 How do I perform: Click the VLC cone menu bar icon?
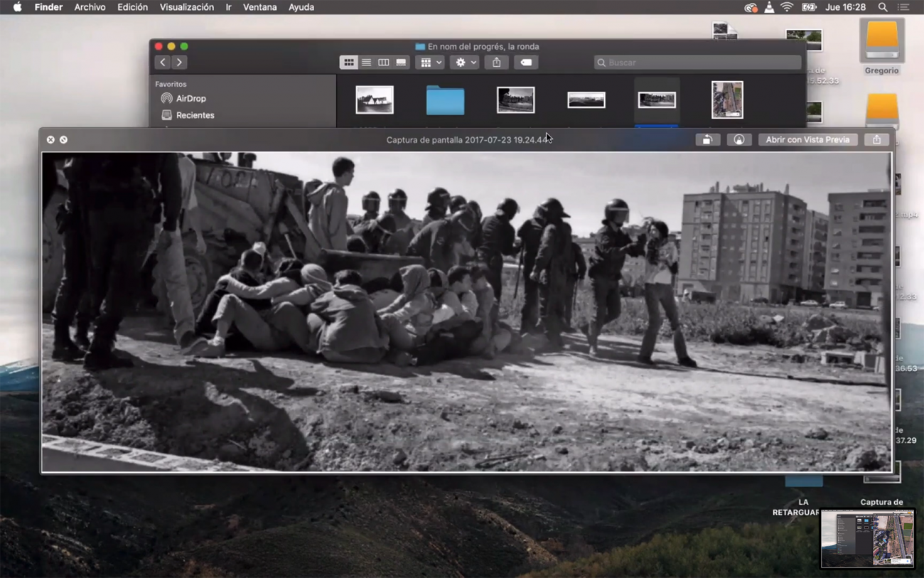pos(769,7)
